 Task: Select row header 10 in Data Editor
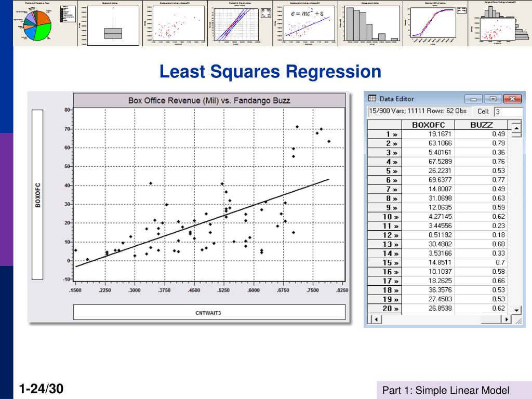click(385, 217)
